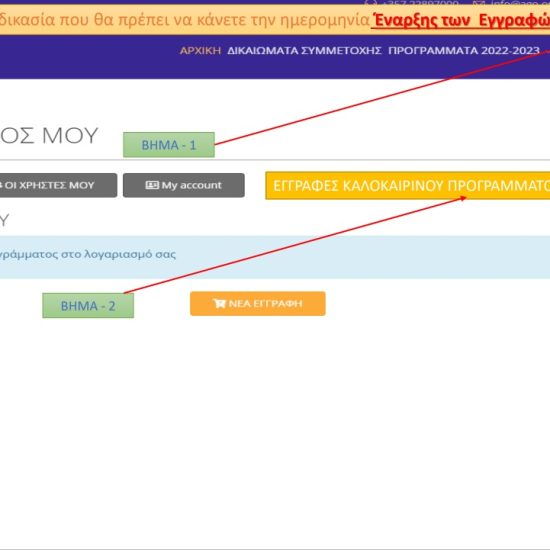550x550 pixels.
Task: Click the green ΒΗΜΑ - 1 label
Action: coord(169,145)
